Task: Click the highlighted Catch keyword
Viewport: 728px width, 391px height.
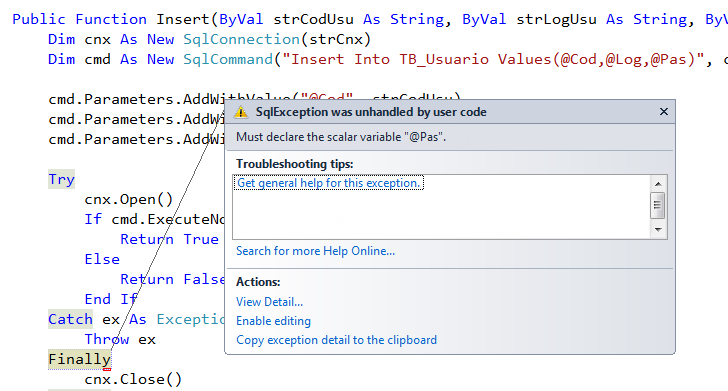Action: click(x=71, y=319)
